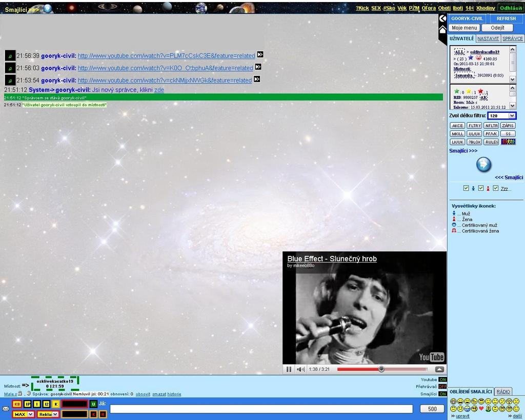Screen dimensions: 525x420
Task: Click the room lock icon next to Male s
Action: click(x=20, y=393)
